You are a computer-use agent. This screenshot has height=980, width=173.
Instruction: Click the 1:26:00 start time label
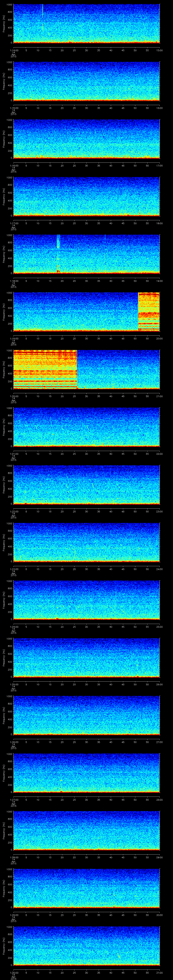pyautogui.click(x=14, y=742)
